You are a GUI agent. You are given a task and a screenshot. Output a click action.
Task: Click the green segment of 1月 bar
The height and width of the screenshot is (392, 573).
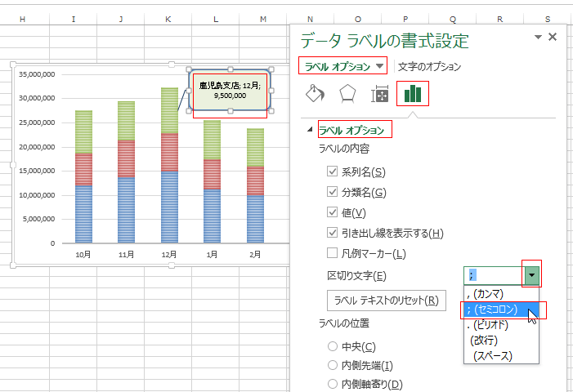(x=212, y=140)
